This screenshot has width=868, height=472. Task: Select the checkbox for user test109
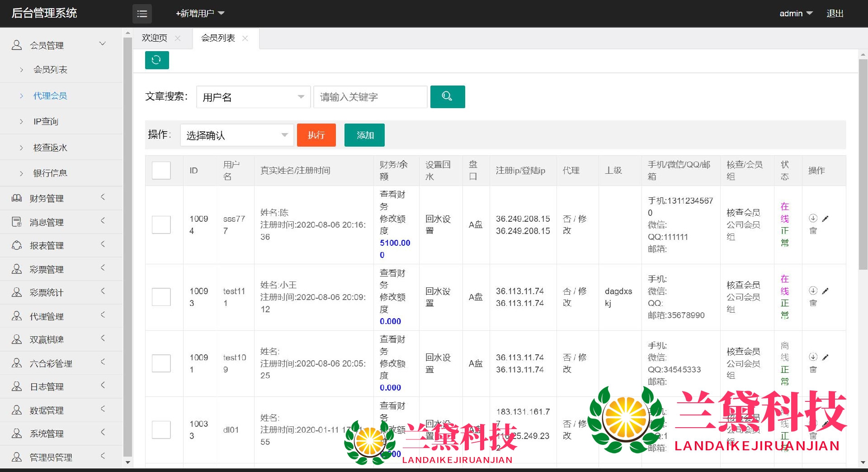coord(161,363)
